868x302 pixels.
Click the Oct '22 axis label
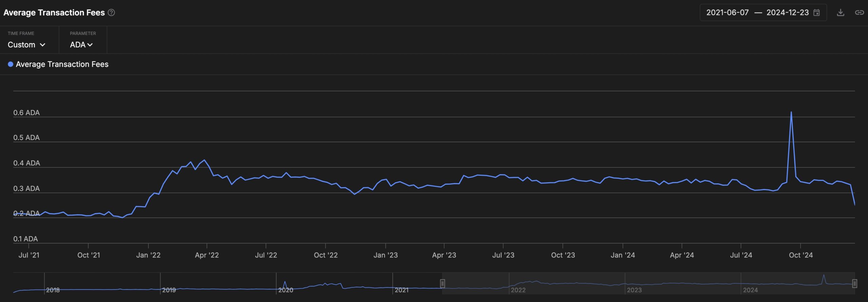[x=326, y=255]
